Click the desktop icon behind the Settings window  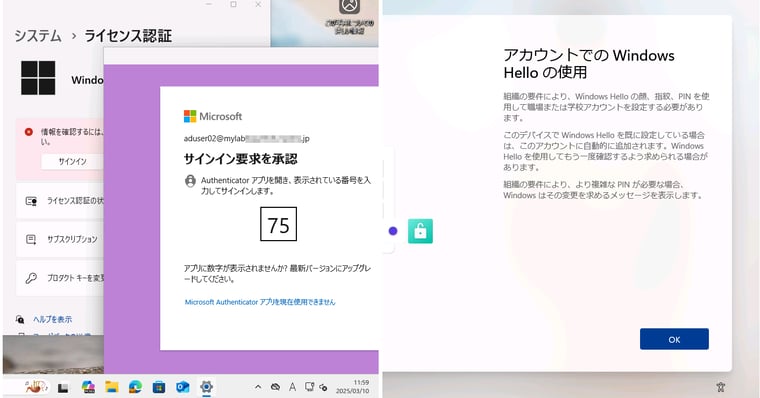[349, 17]
